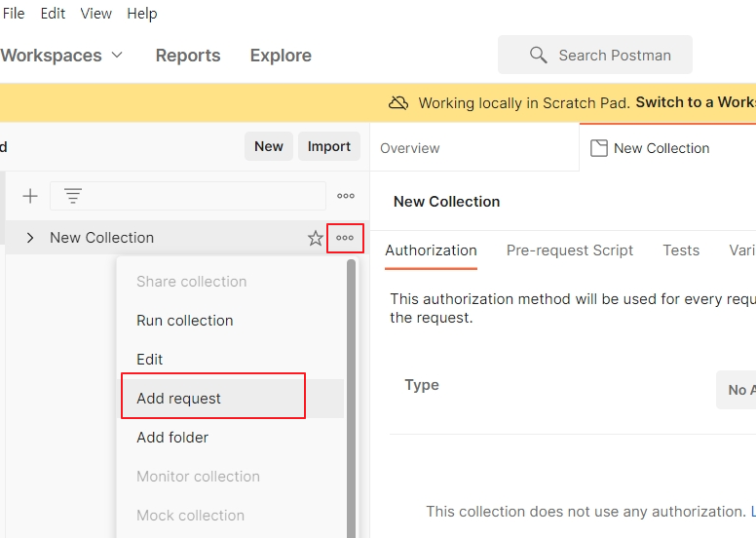Click the New Collection title heading

446,202
